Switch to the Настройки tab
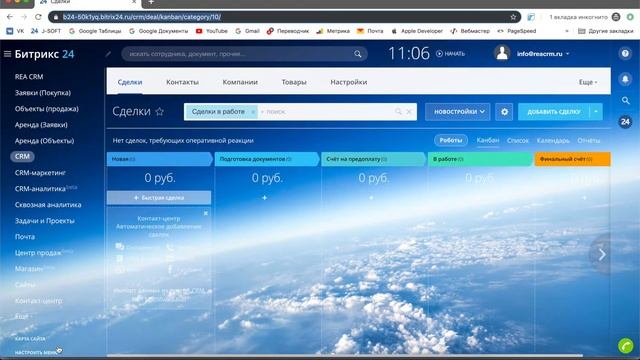Screen dimensions: 640x360 349,82
